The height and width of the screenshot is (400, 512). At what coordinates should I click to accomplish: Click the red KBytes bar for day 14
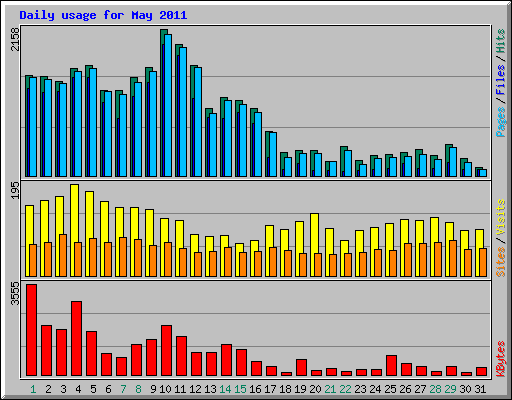(x=227, y=360)
